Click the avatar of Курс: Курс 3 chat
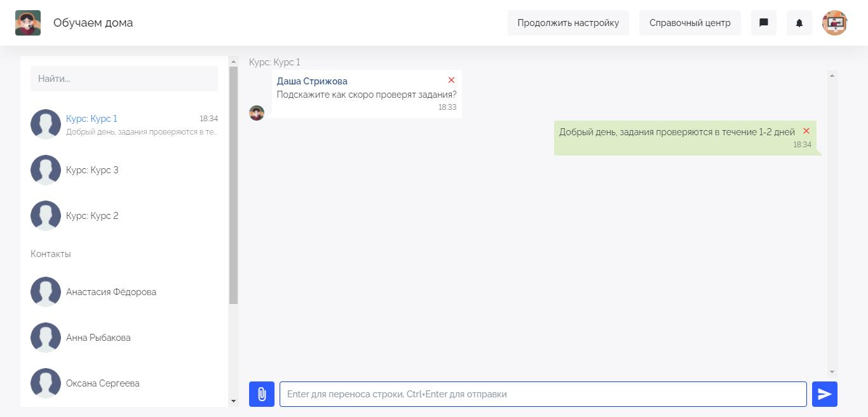 pos(46,170)
